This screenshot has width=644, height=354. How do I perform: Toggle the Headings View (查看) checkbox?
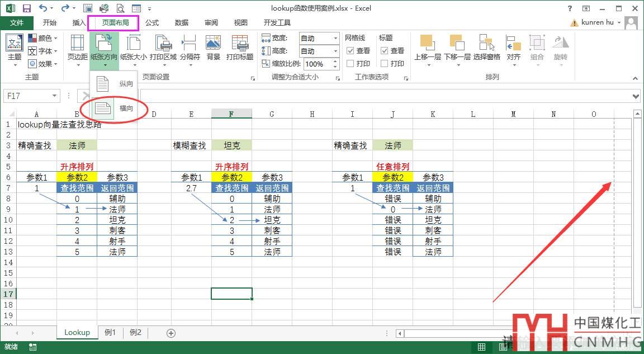(x=385, y=51)
